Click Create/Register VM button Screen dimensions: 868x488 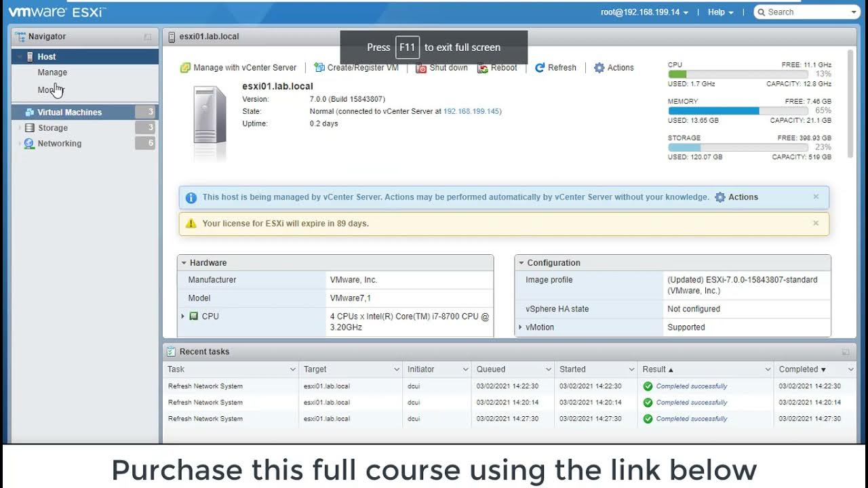356,68
